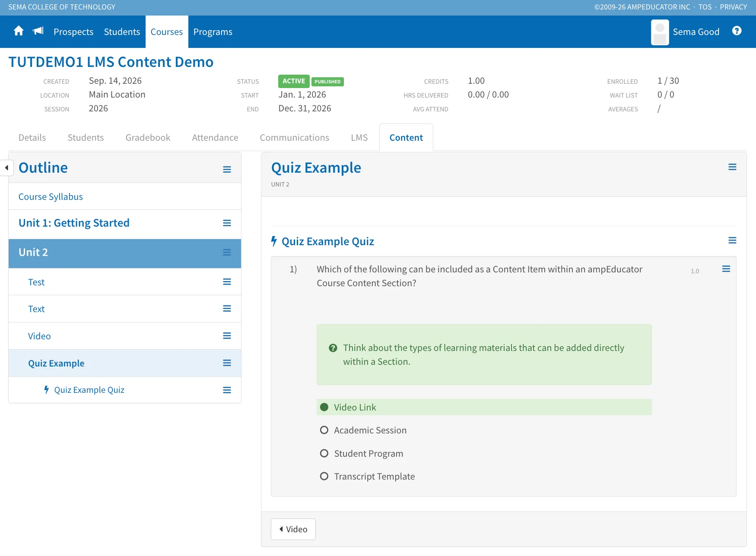The width and height of the screenshot is (756, 556).
Task: Open the help question mark icon
Action: pyautogui.click(x=737, y=31)
